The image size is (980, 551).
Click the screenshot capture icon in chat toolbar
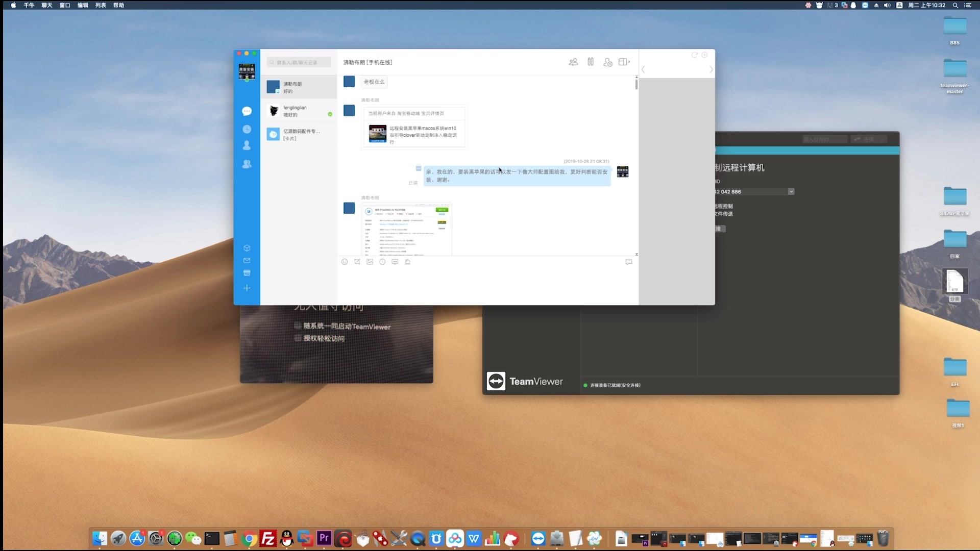click(357, 262)
